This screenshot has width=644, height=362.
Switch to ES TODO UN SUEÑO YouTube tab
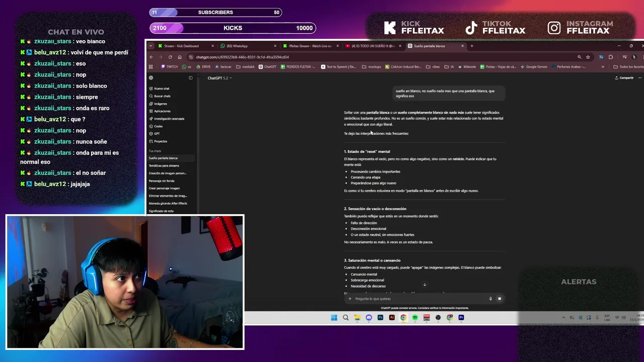click(374, 46)
